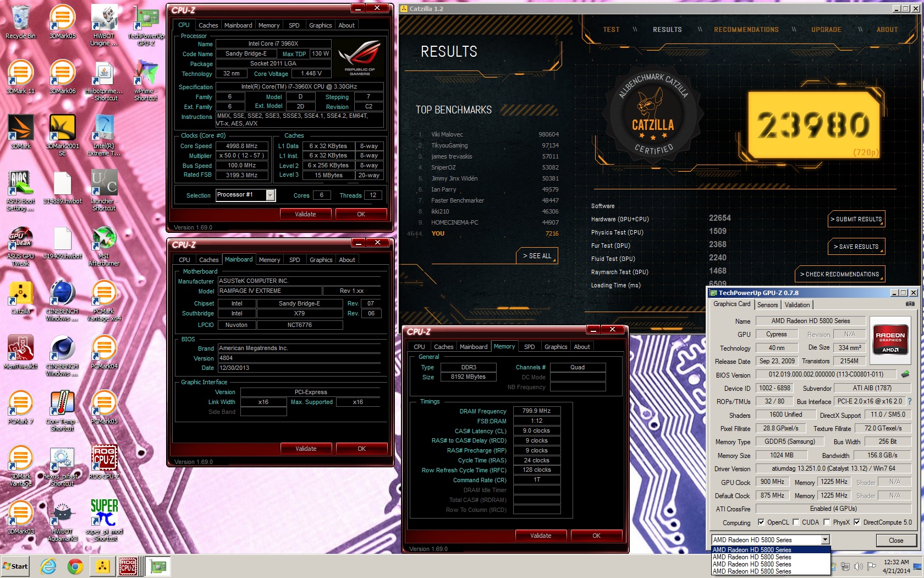Click SAVE RESULTS in Catzilla

click(856, 247)
